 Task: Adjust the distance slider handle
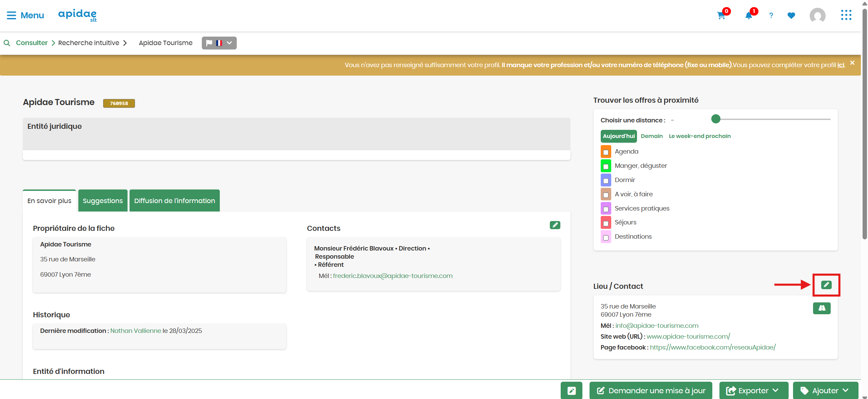click(716, 119)
